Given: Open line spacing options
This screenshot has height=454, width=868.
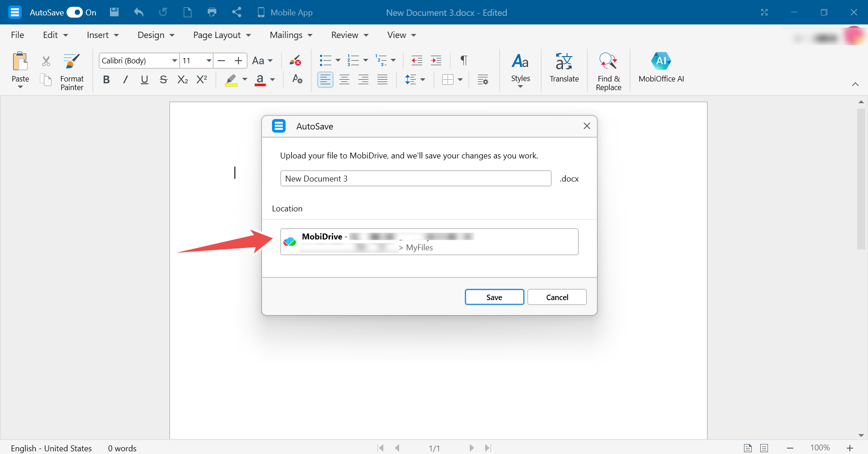Looking at the screenshot, I should (415, 80).
